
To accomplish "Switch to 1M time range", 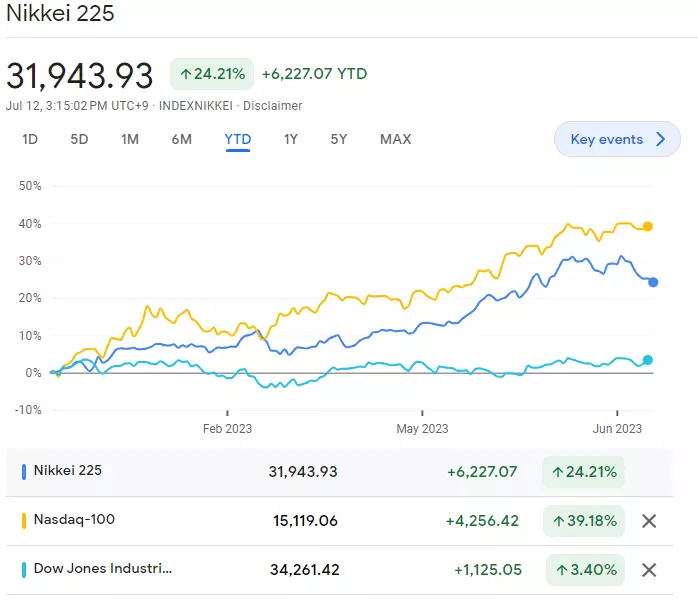I will coord(130,139).
